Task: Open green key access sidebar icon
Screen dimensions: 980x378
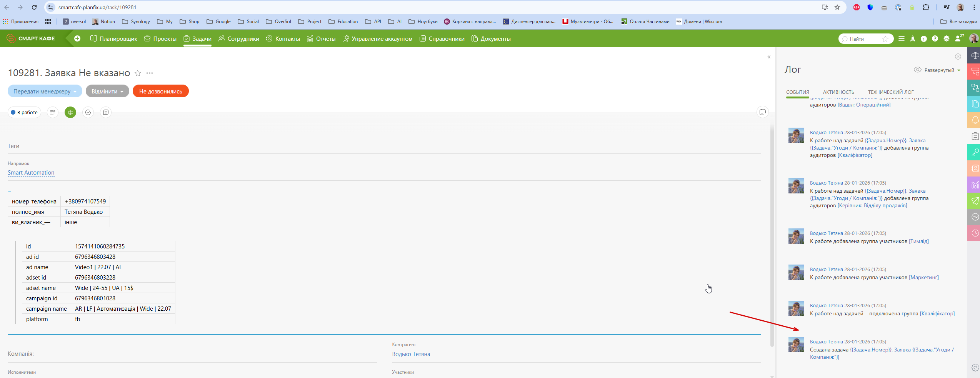Action: tap(974, 153)
